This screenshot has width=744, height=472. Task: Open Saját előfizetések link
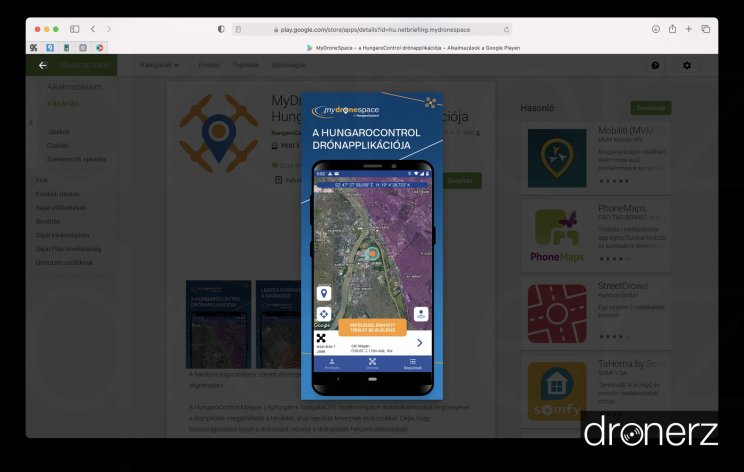[61, 207]
